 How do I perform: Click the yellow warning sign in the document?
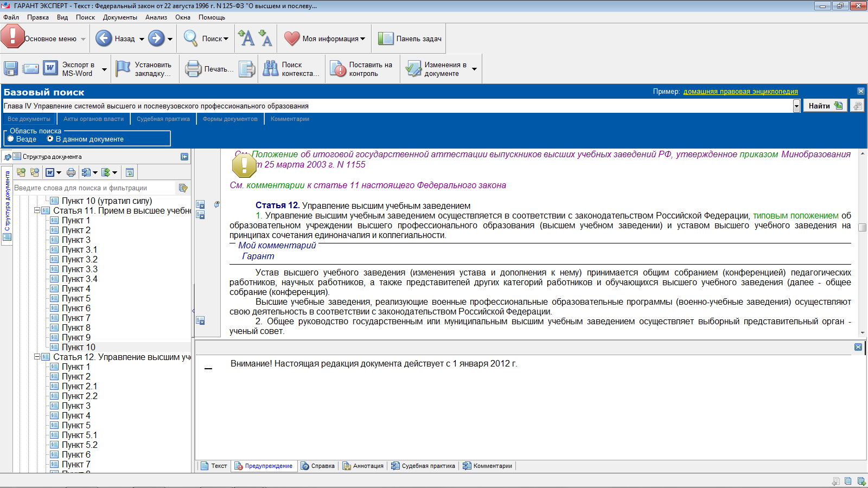(244, 165)
